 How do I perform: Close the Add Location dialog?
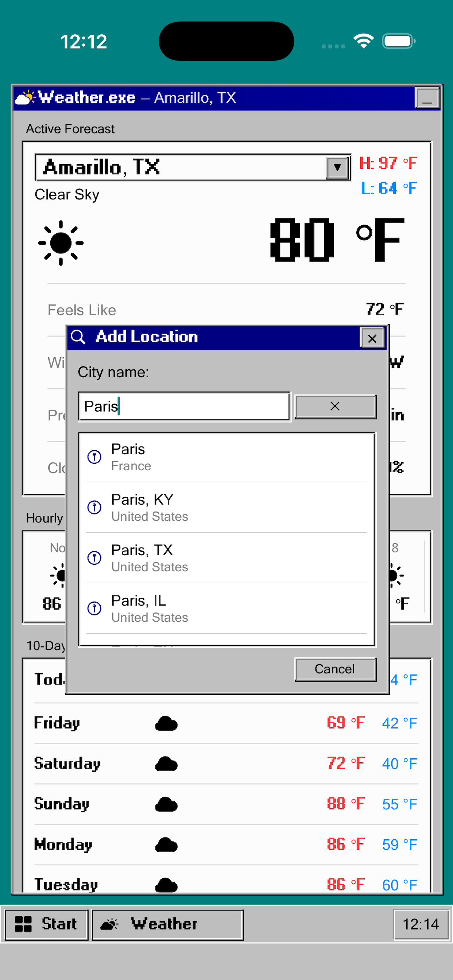[x=372, y=338]
